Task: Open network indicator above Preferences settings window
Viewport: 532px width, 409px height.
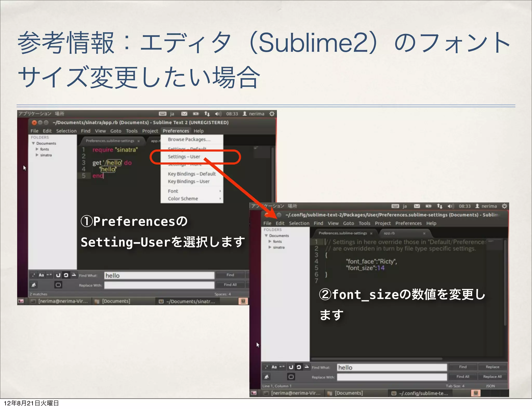Action: [440, 206]
